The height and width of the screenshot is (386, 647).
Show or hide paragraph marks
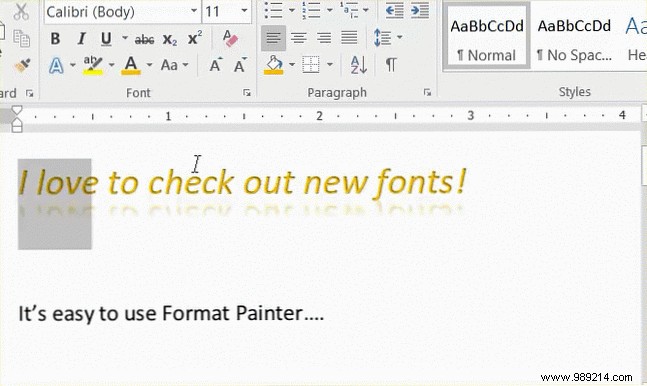(x=391, y=65)
